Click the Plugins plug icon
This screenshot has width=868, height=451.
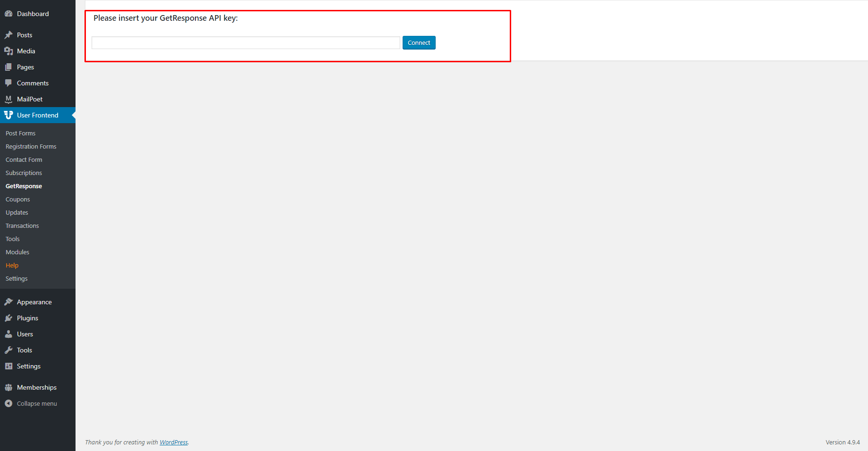coord(8,318)
